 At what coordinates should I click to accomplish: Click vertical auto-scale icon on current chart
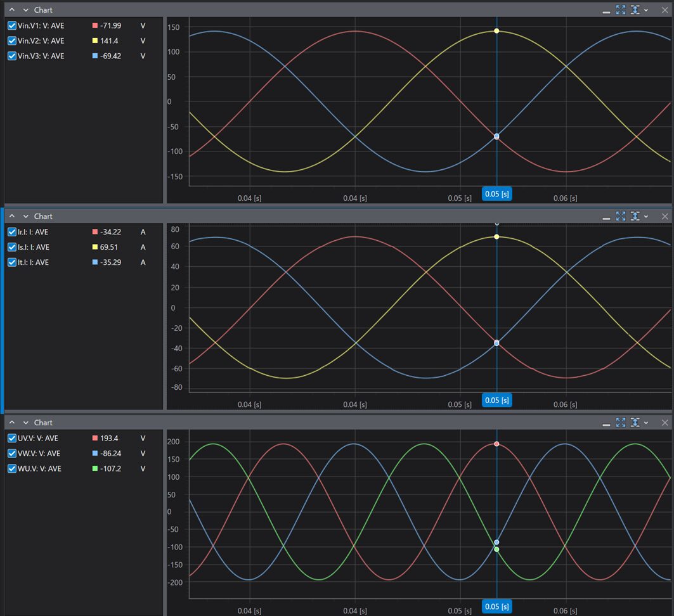point(635,216)
